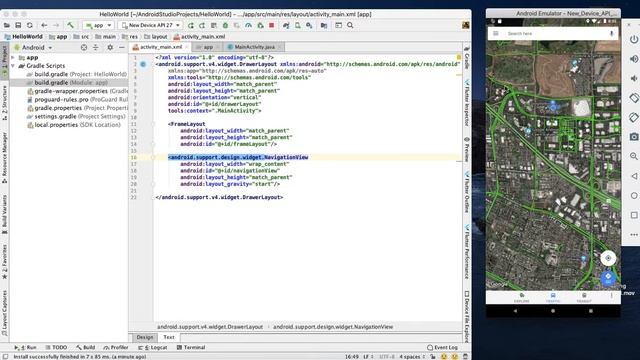640x360 pixels.
Task: Click the red Stop button
Action: (271, 25)
